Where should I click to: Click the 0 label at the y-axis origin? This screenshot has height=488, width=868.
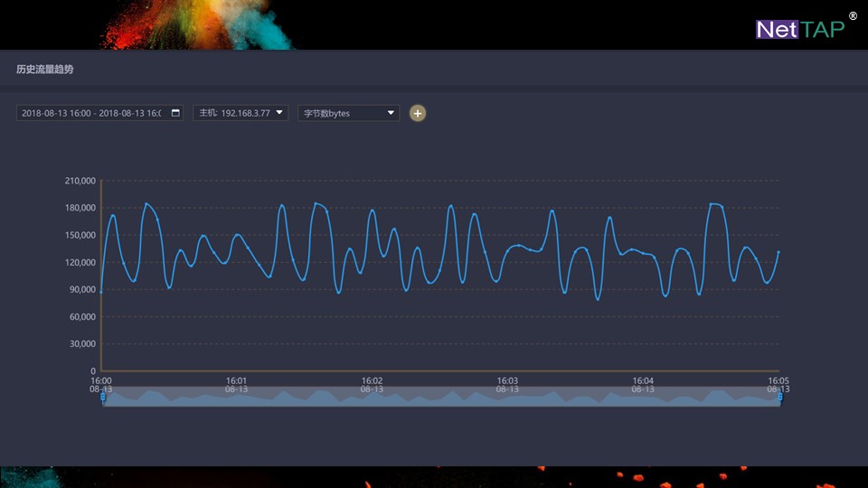pos(93,371)
